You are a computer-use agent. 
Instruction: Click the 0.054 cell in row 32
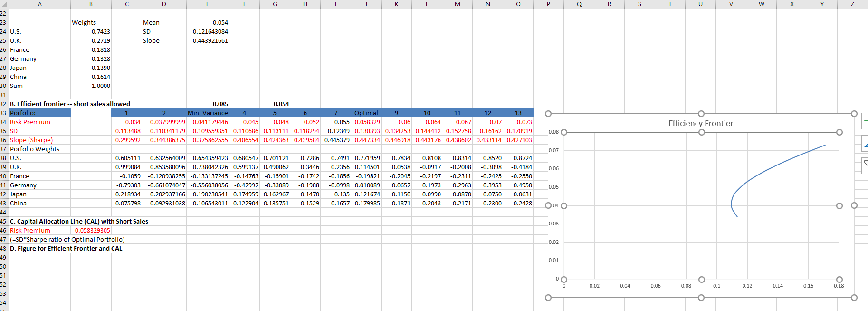click(x=275, y=104)
